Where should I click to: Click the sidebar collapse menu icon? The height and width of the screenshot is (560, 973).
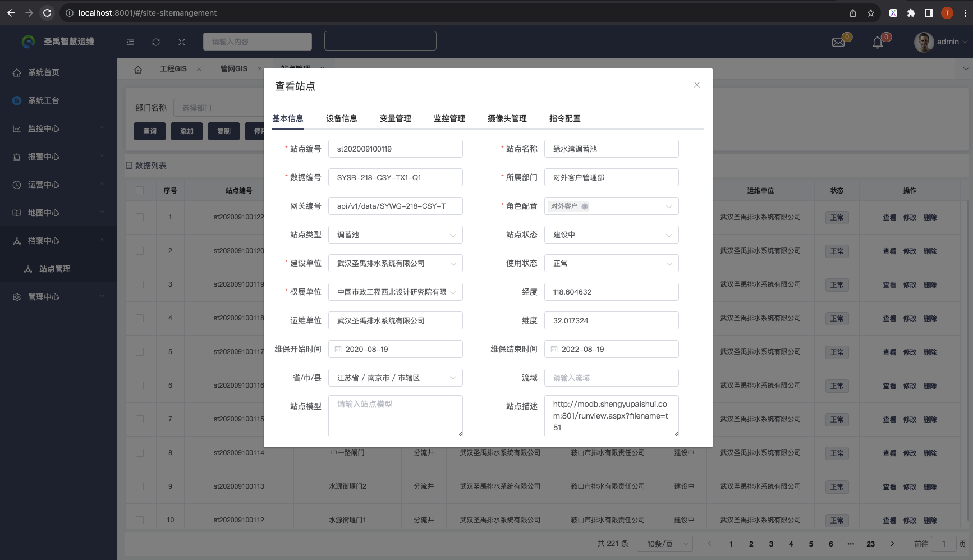[x=130, y=42]
